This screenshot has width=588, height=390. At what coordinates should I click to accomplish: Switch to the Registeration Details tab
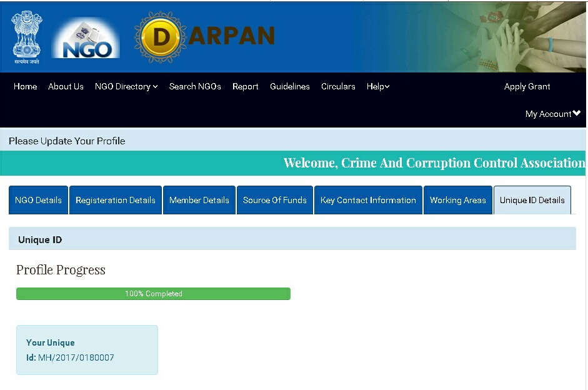(116, 200)
